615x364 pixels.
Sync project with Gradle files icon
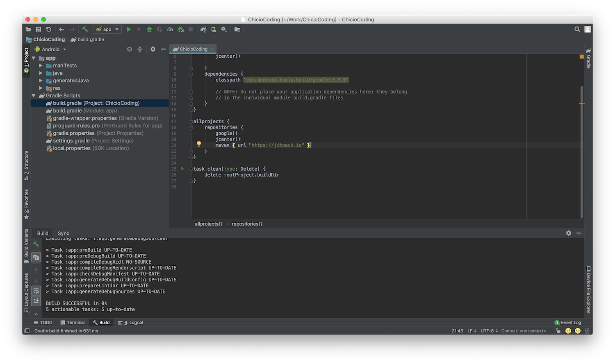(203, 29)
